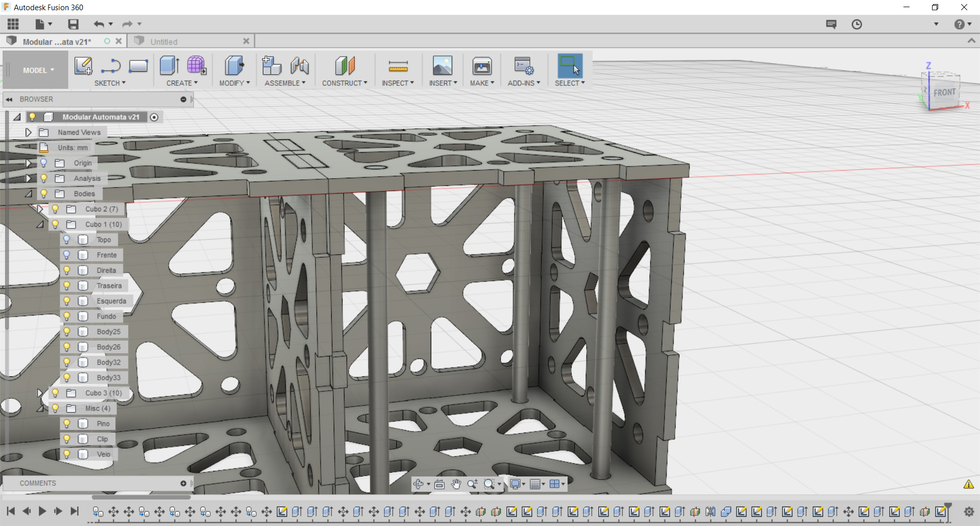This screenshot has height=526, width=980.
Task: Hide the Traseira body
Action: 67,285
